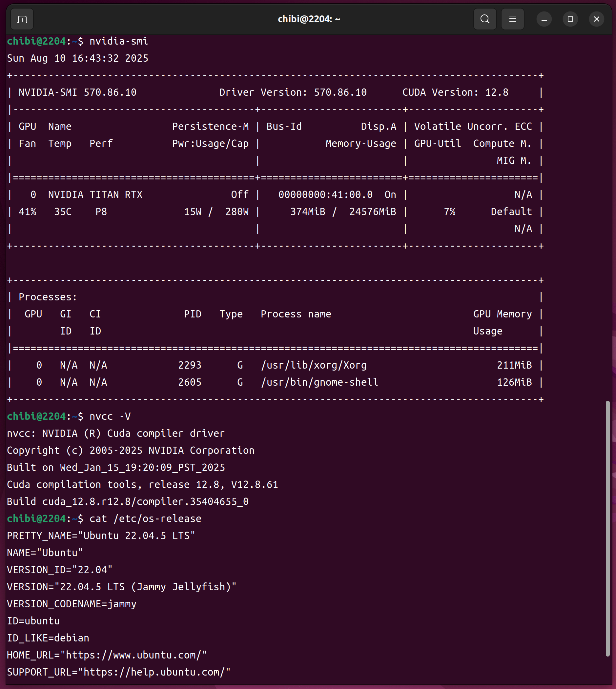The image size is (616, 689).
Task: Click the NVIDIA TITAN RTX GPU name
Action: pyautogui.click(x=95, y=194)
